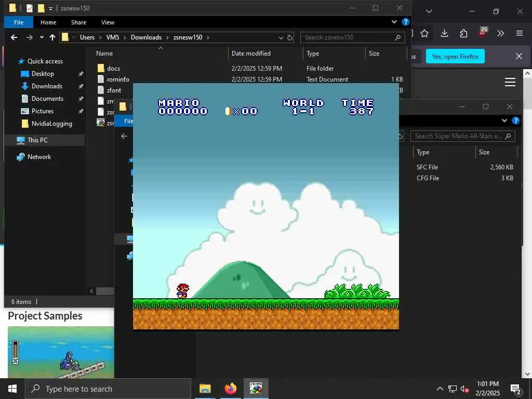Open Firefox from the taskbar
This screenshot has width=532, height=399.
tap(230, 389)
